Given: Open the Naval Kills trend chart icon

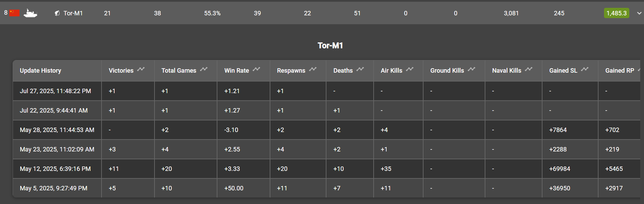Looking at the screenshot, I should click(x=529, y=69).
